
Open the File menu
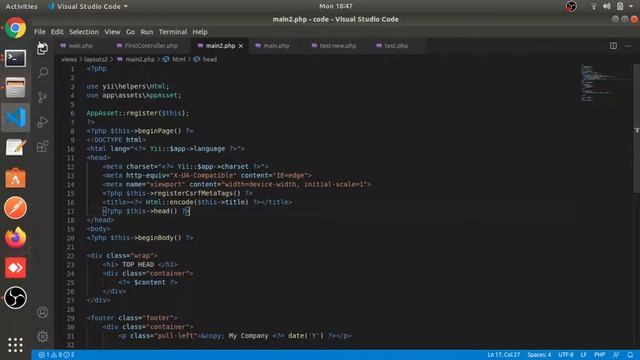pos(40,32)
